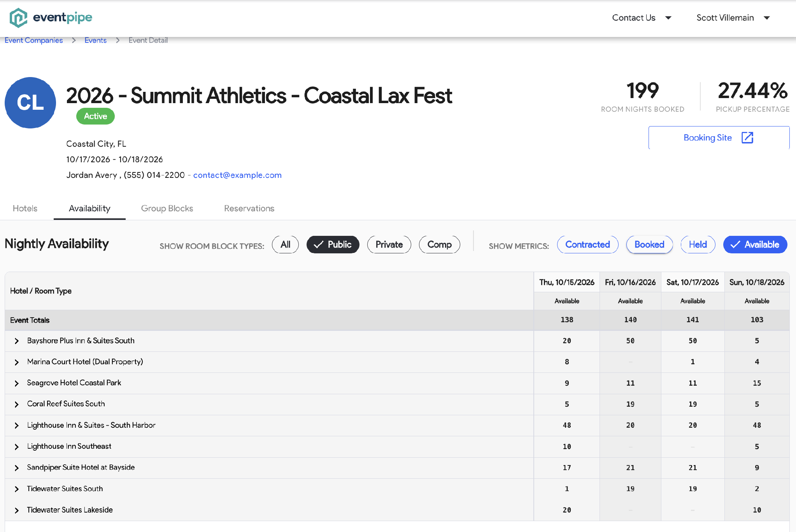Image resolution: width=796 pixels, height=532 pixels.
Task: Click the breadcrumb chevron after Event Companies
Action: pos(74,40)
